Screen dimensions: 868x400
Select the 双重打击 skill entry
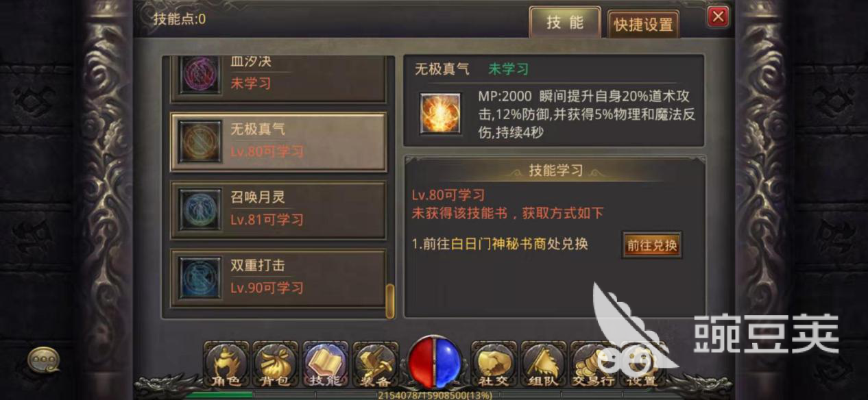click(278, 277)
